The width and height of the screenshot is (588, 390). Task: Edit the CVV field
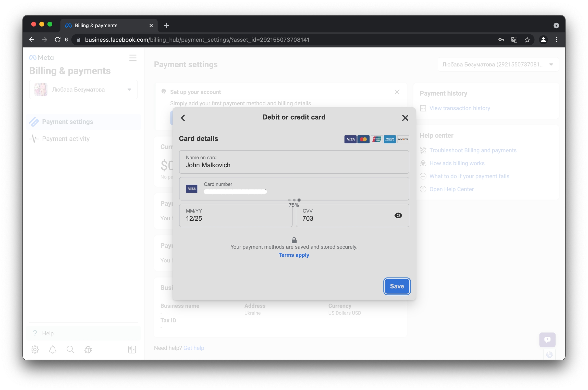(352, 216)
